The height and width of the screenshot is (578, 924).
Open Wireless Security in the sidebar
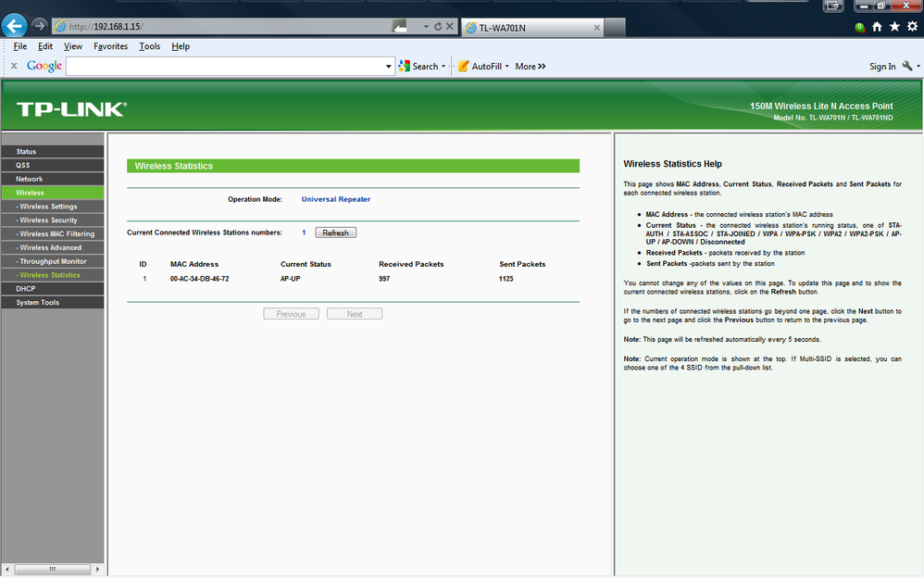(53, 220)
